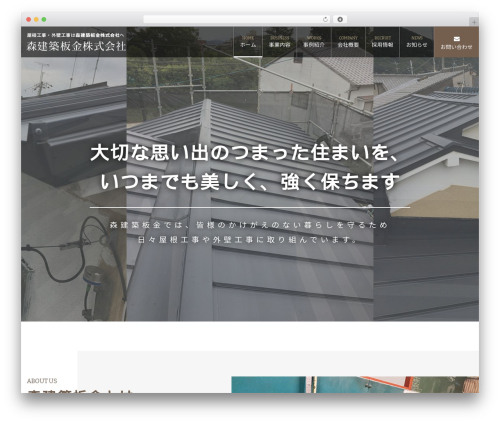Open the 事例紹介 (WORKS) menu item
500x423 pixels.
click(x=314, y=42)
